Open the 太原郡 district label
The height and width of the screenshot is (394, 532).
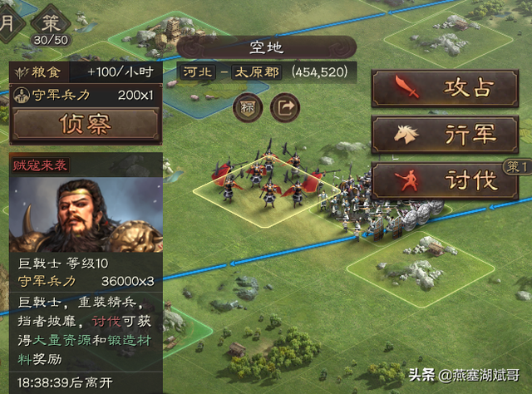[257, 72]
